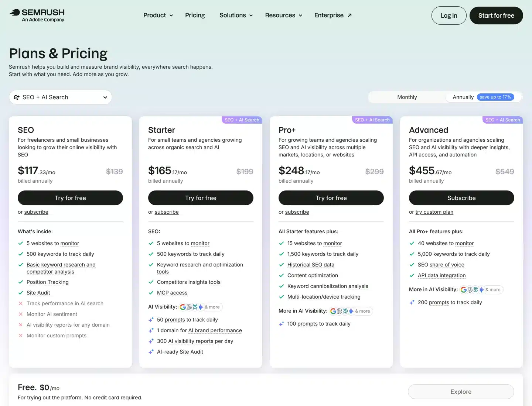
Task: Switch billing to Monthly
Action: tap(407, 97)
